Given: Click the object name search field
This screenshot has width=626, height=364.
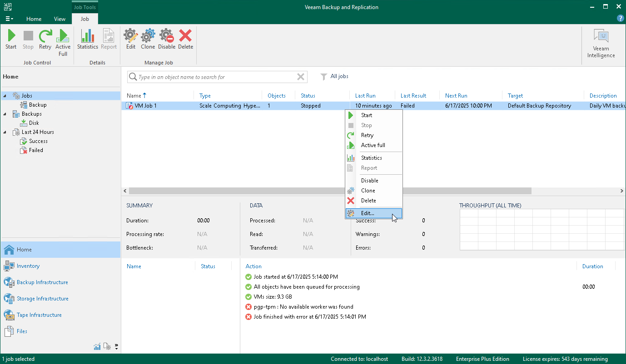Looking at the screenshot, I should point(217,77).
